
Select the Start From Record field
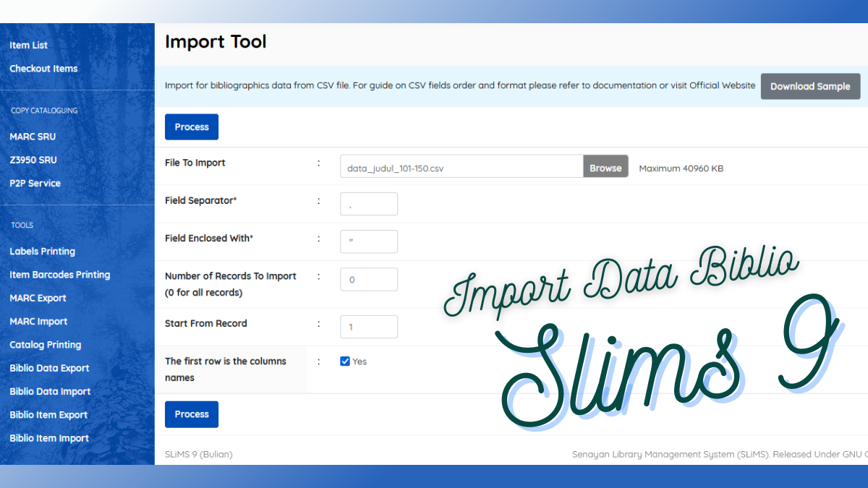[x=369, y=326]
